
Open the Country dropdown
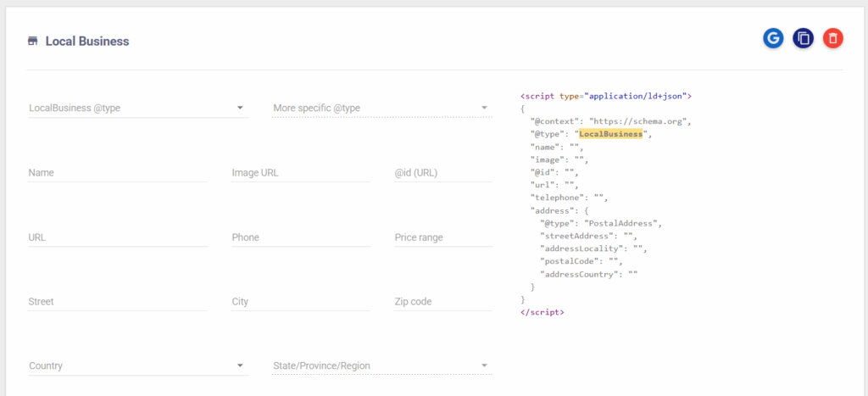(138, 365)
